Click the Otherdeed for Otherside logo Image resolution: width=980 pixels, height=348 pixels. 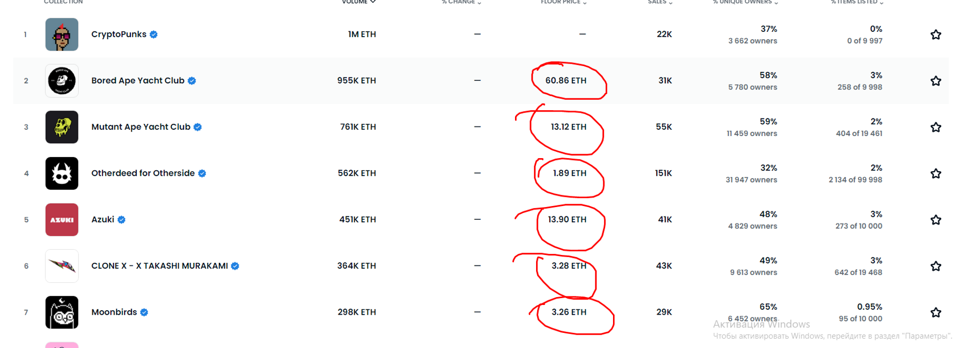(62, 173)
